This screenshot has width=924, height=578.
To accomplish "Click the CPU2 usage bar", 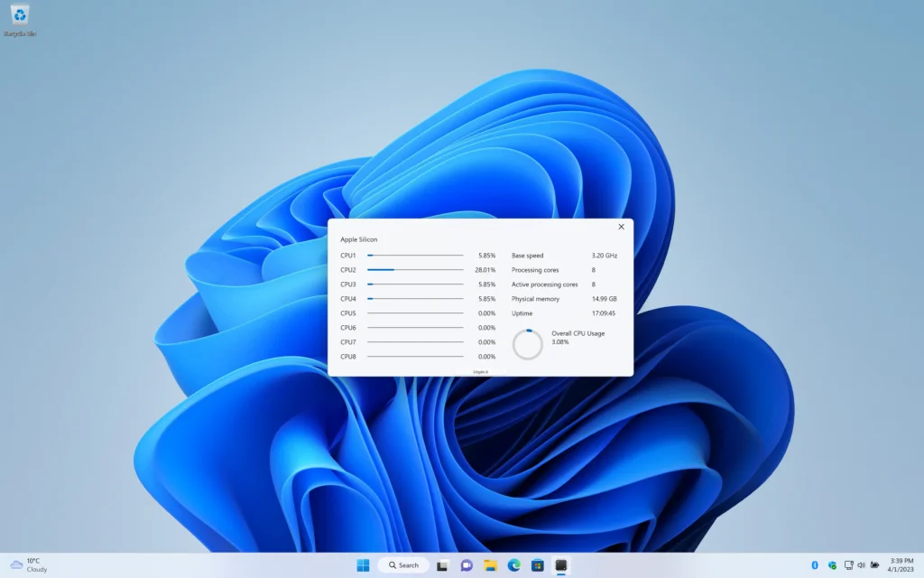I will [x=415, y=269].
